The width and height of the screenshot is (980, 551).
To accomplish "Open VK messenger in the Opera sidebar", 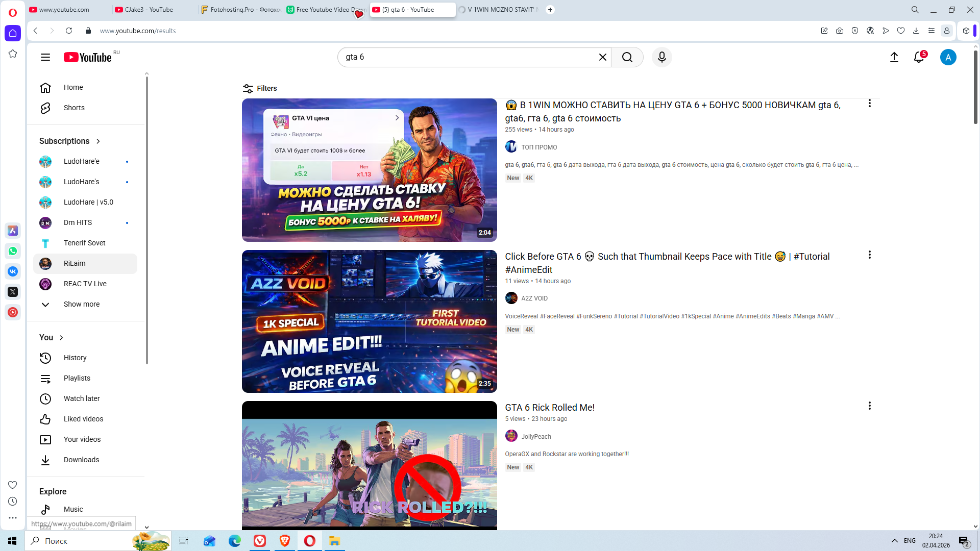I will click(x=13, y=271).
